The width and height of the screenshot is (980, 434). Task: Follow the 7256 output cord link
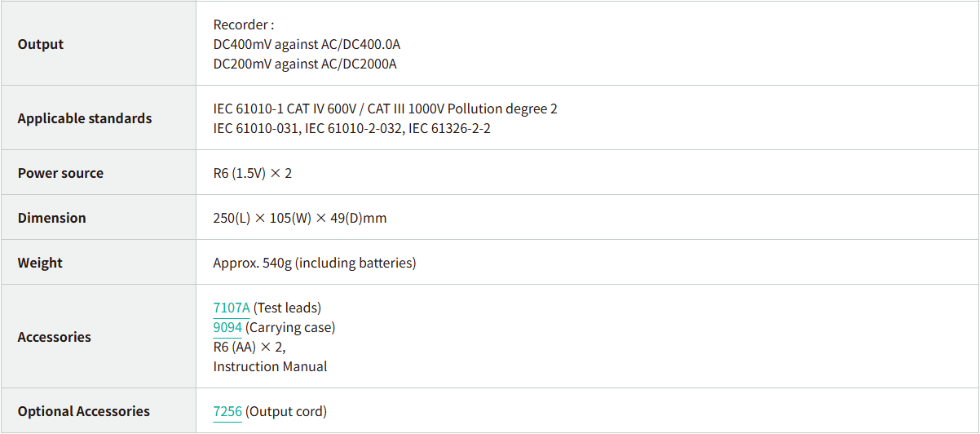coord(227,411)
